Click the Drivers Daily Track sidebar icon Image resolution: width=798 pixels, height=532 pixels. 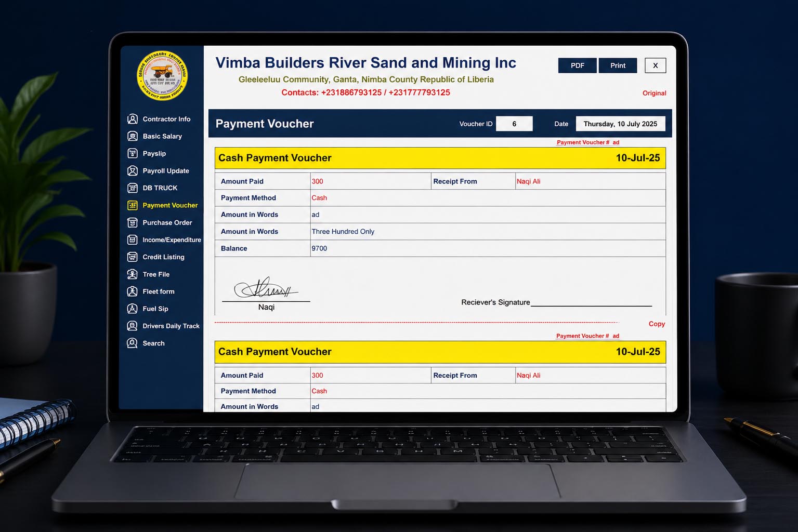pos(133,326)
